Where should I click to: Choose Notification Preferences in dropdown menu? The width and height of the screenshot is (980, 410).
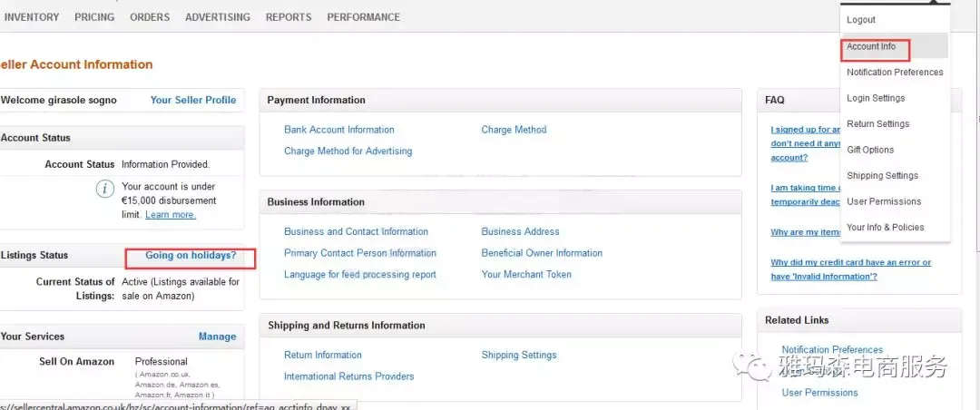(895, 73)
